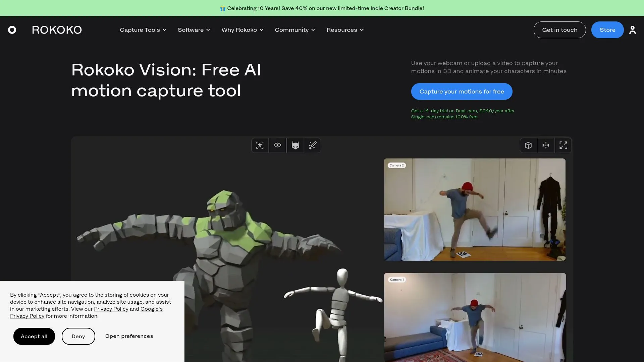Click the character mask icon in the toolbar
644x362 pixels.
[295, 145]
